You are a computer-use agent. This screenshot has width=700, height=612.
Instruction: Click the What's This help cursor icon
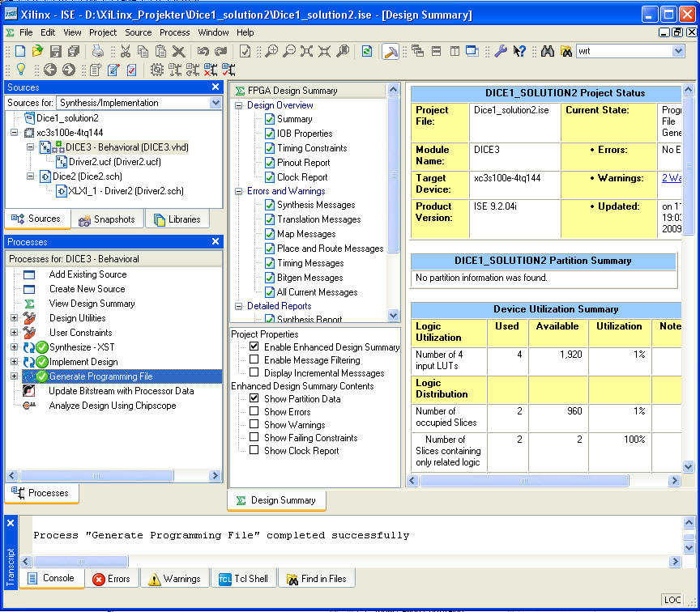[x=519, y=51]
